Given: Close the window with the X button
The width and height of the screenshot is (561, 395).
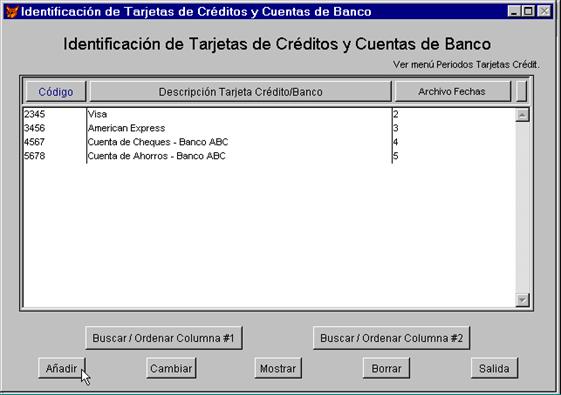Looking at the screenshot, I should point(544,11).
